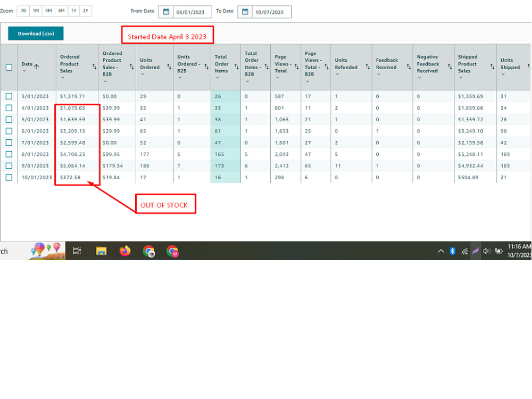This screenshot has width=532, height=399.
Task: Open the taskbar clock showing 11:16 AM
Action: (519, 251)
